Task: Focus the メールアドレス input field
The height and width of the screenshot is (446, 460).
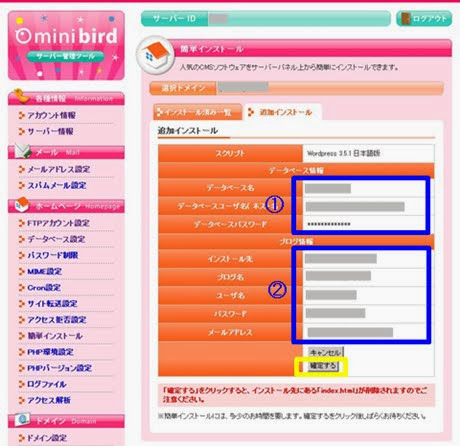Action: [365, 332]
